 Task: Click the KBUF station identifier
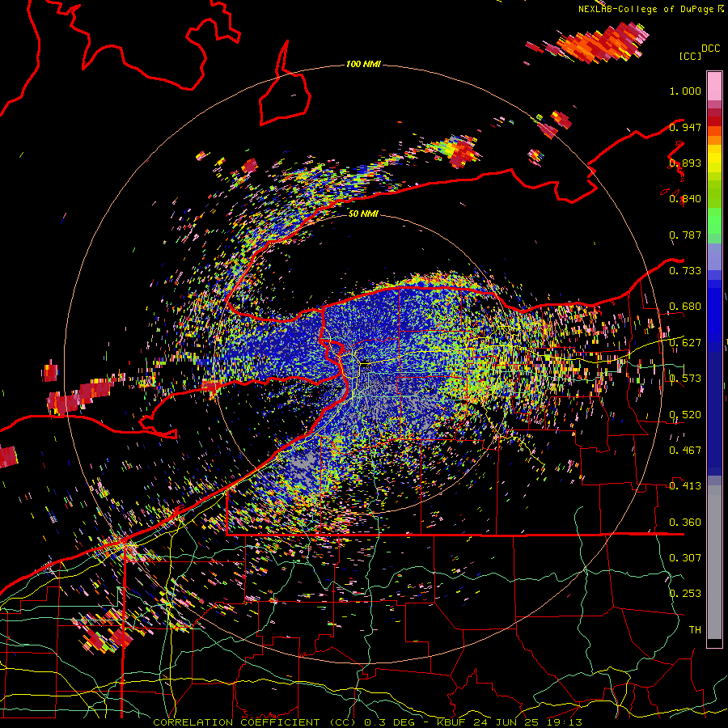[451, 722]
